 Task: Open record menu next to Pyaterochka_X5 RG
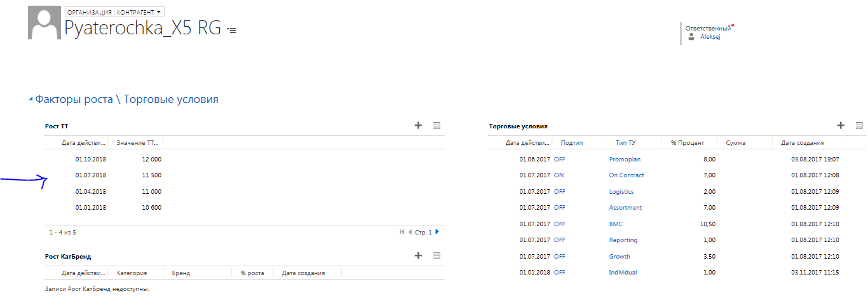coord(231,30)
